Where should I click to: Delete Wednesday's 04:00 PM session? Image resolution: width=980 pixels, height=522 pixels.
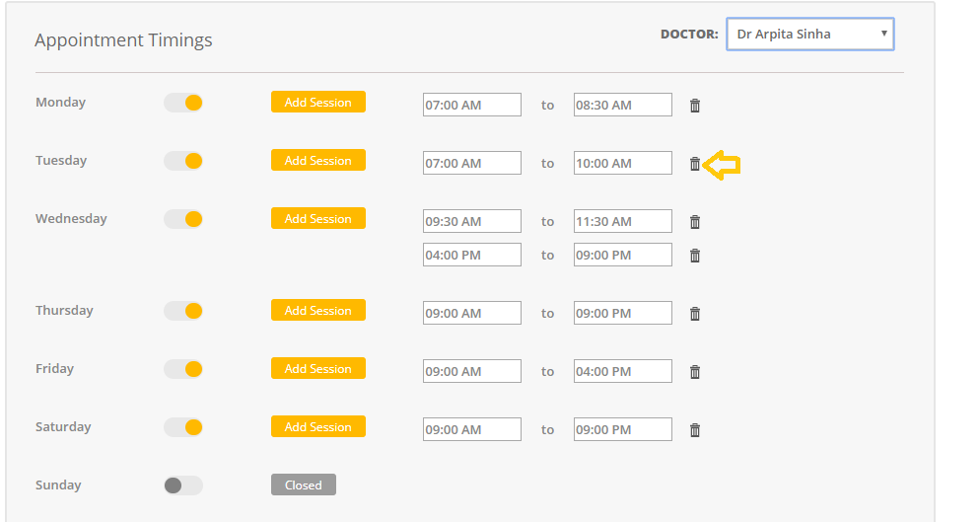(x=694, y=256)
